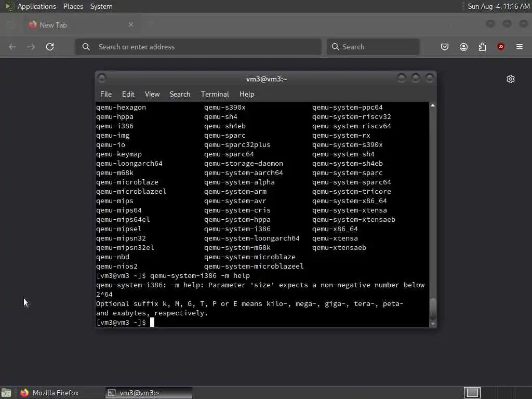532x399 pixels.
Task: Click the terminal scrollbar up arrow
Action: (x=433, y=106)
